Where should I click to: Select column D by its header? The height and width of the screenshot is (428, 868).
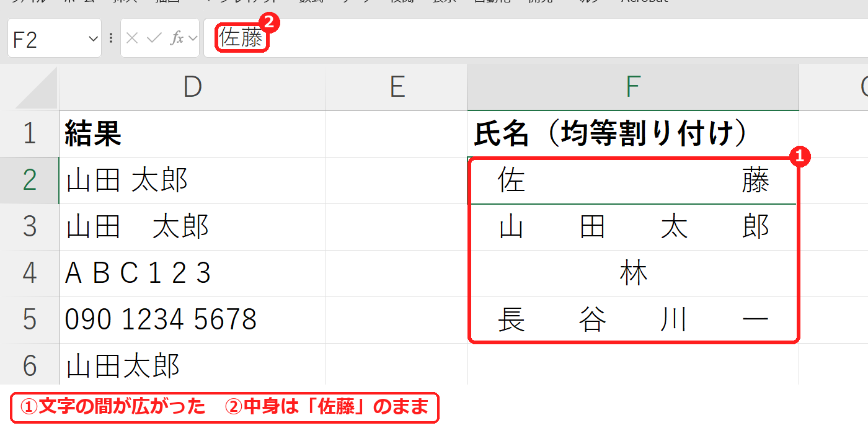(x=192, y=87)
